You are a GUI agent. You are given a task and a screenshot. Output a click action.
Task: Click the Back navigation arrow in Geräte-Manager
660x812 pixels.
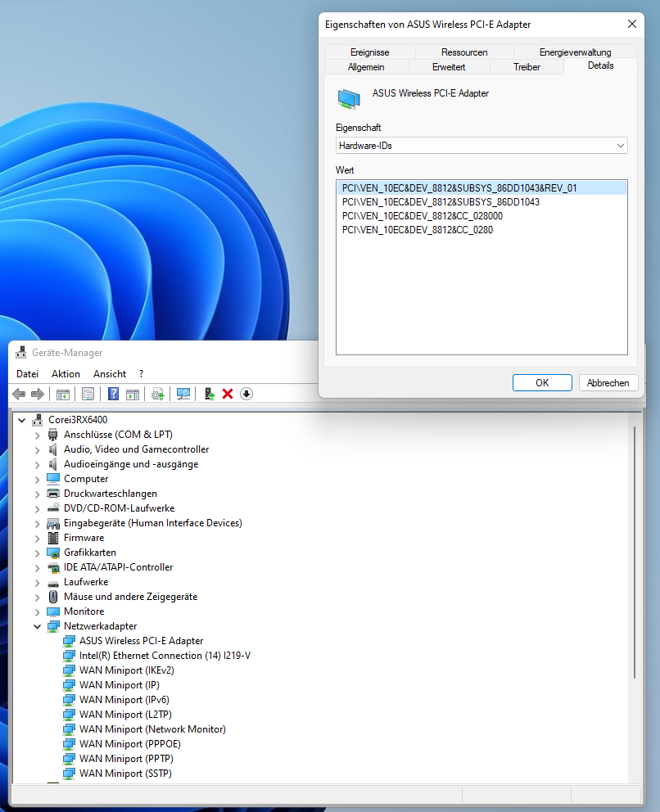(x=19, y=394)
